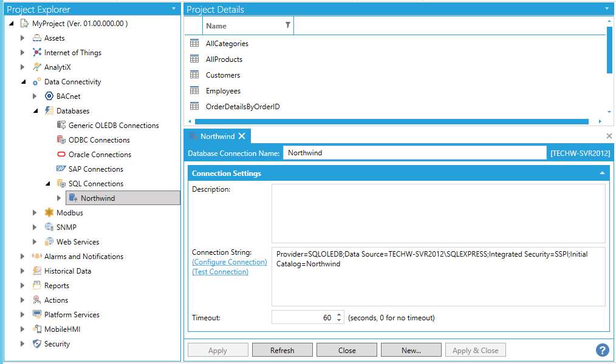The height and width of the screenshot is (364, 616).
Task: Click the Oracle Connections icon
Action: [61, 155]
